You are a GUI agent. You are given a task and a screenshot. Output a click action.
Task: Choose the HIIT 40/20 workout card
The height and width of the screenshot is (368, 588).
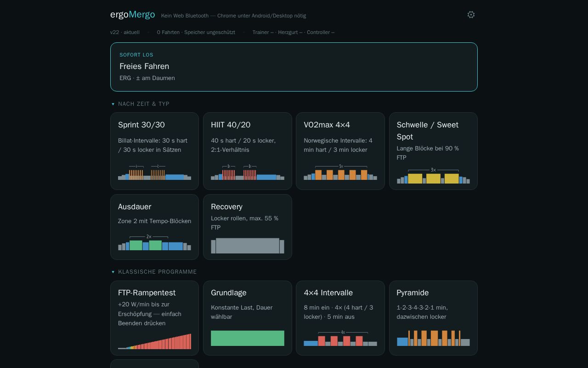(x=248, y=151)
